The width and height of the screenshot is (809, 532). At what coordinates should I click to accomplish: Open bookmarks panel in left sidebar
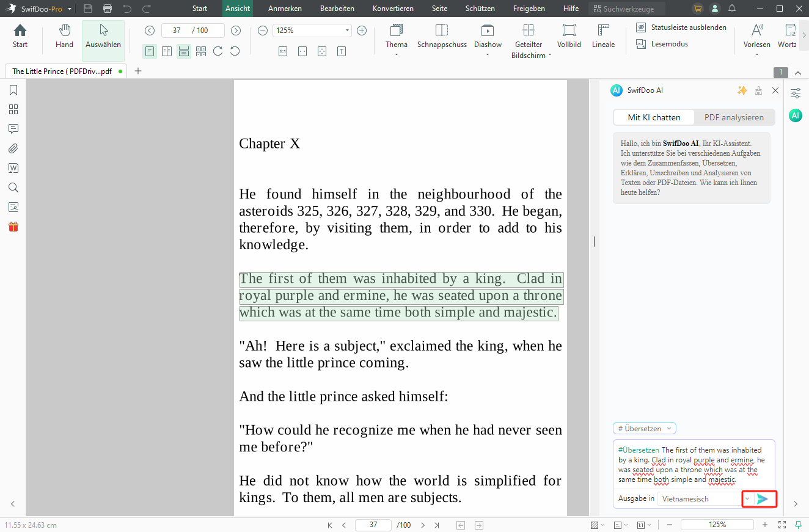[13, 90]
